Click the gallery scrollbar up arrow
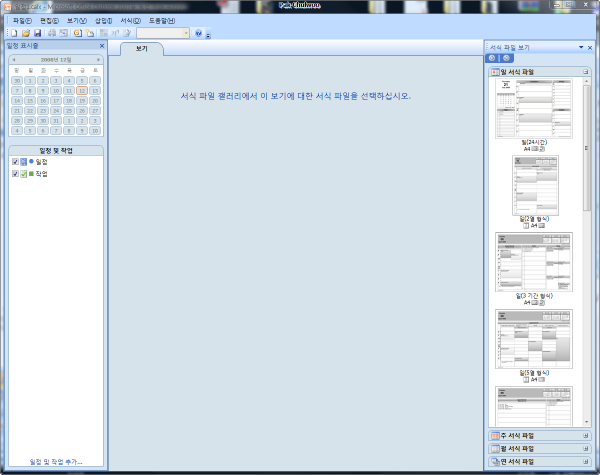The height and width of the screenshot is (475, 600). coord(586,81)
